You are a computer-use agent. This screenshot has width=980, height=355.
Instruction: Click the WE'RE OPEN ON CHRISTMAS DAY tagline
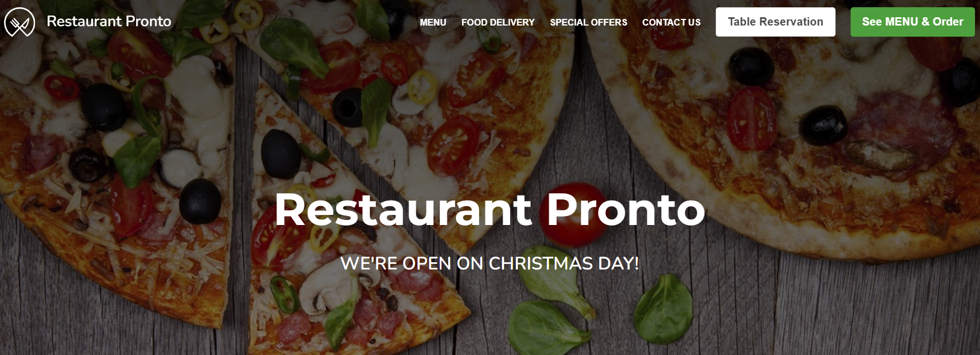point(490,263)
